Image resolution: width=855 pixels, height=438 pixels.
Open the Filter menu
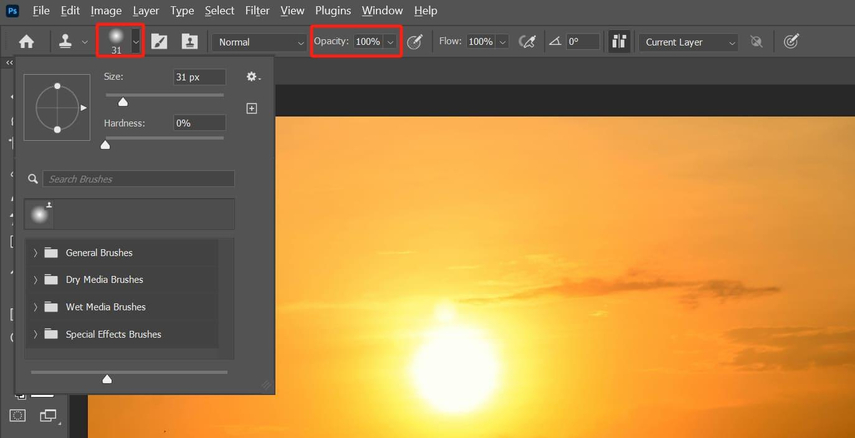[257, 11]
